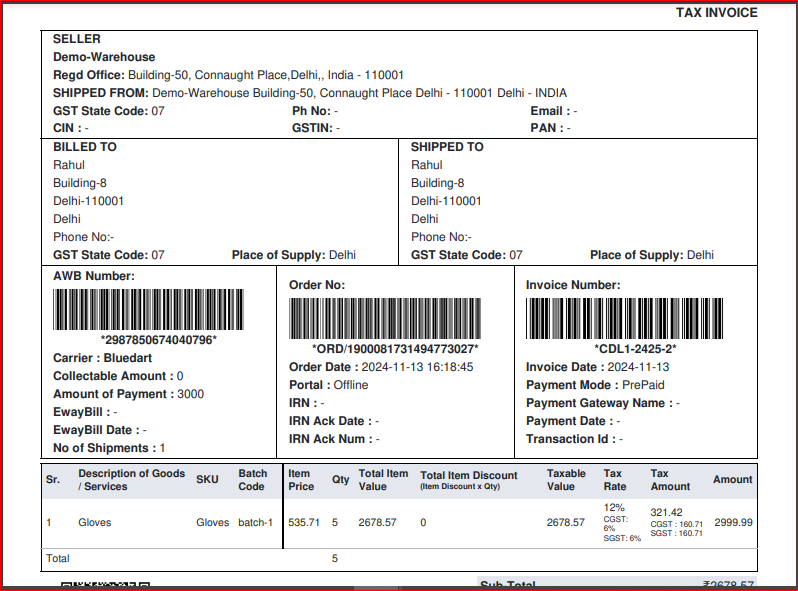Click the seller's Email field
This screenshot has width=798, height=591.
(x=554, y=111)
